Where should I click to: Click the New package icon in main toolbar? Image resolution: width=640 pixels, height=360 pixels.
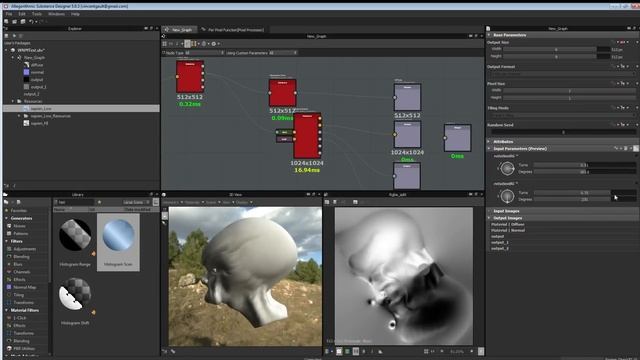(x=6, y=22)
